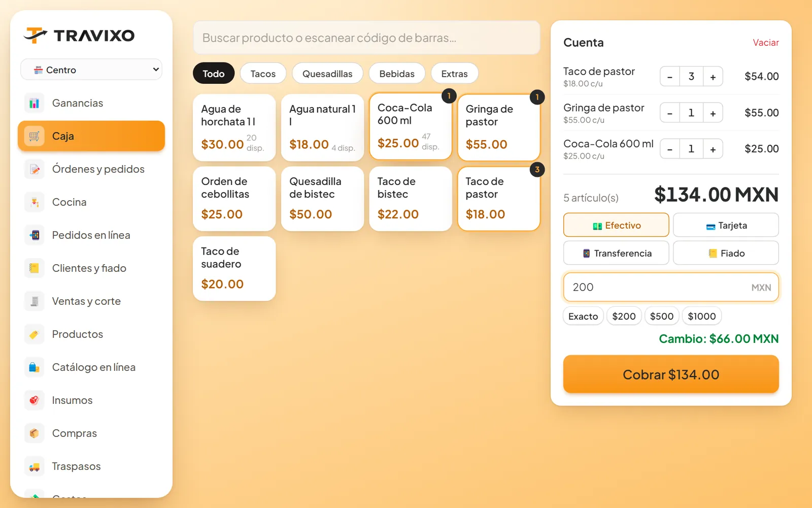Open the Ganancias chart icon
812x508 pixels.
[34, 103]
